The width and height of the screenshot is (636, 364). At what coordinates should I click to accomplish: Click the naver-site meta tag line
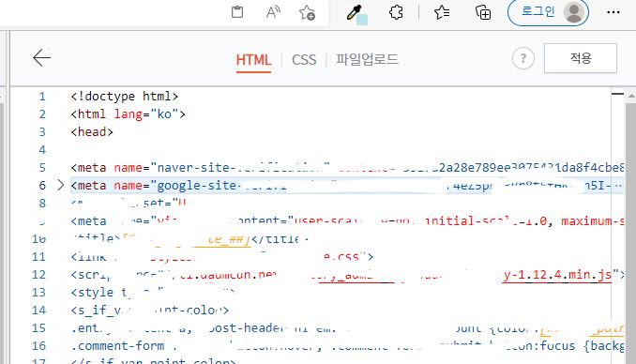(347, 168)
